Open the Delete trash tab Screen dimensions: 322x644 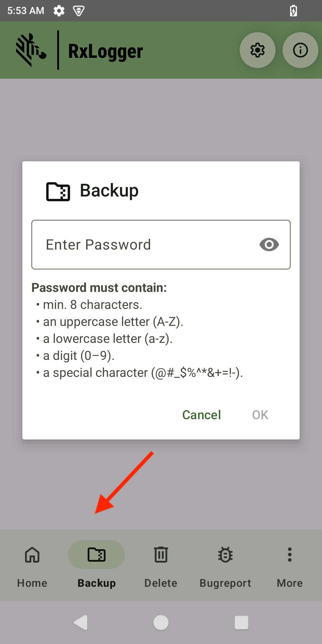tap(161, 565)
